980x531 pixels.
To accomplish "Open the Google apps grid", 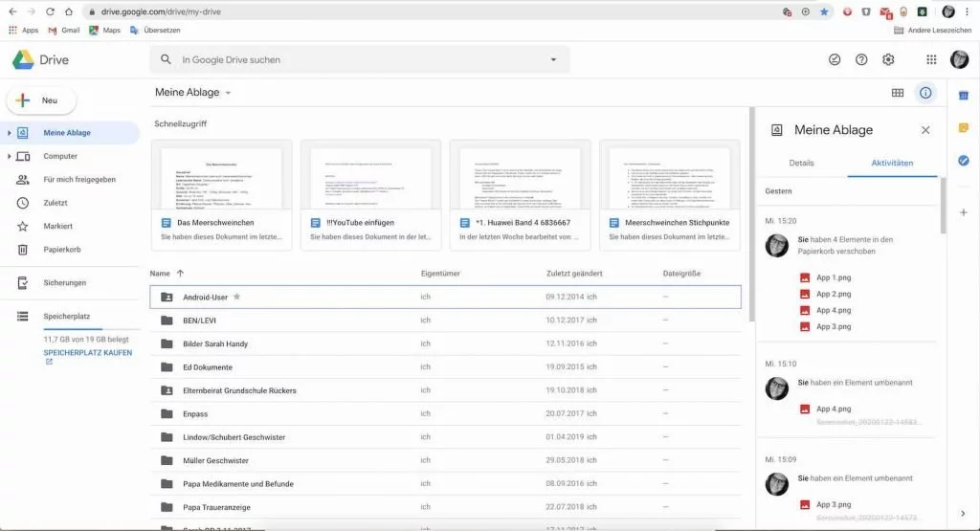I will point(931,60).
